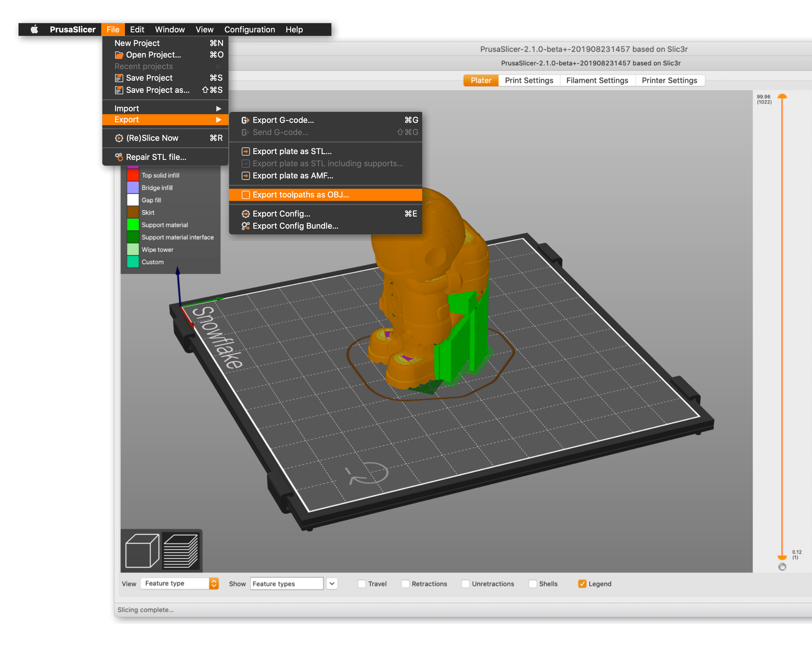The image size is (812, 647).
Task: Click the 3D editor view cube icon
Action: 142,550
